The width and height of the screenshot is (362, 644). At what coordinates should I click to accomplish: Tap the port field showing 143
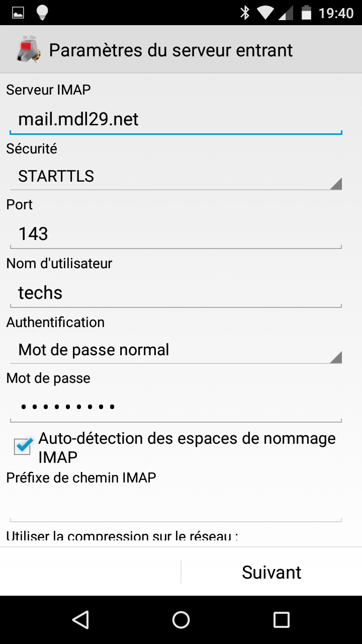(176, 234)
